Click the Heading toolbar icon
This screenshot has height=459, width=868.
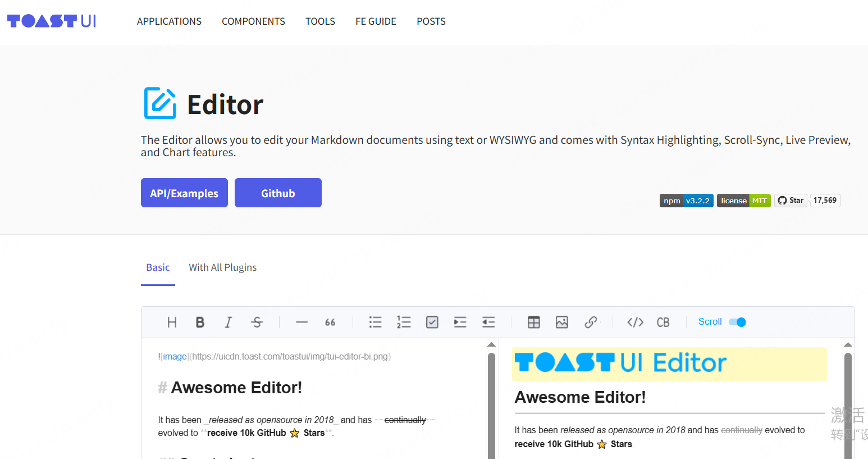172,322
